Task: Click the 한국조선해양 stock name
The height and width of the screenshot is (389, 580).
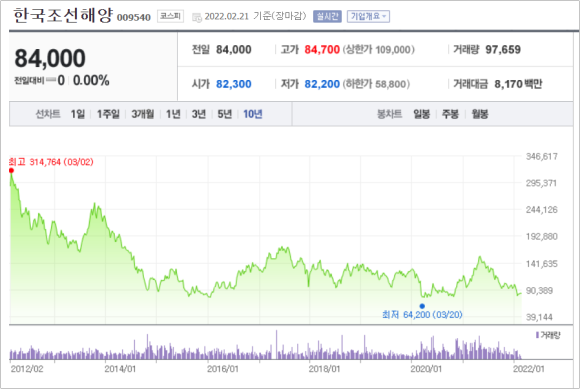Action: (63, 16)
